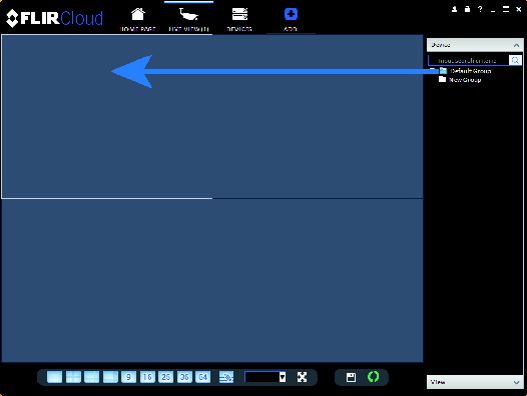Click the save view floppy disk icon
Viewport: 527px width, 396px height.
(x=351, y=377)
